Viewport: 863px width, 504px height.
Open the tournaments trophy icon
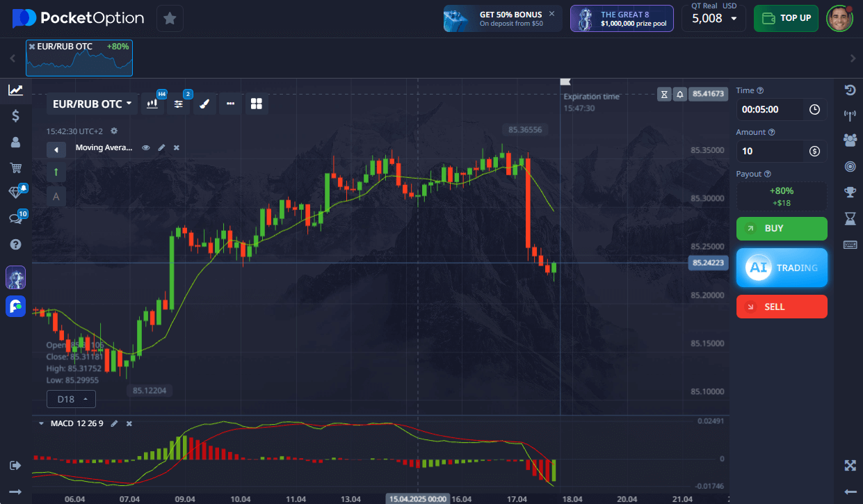[849, 192]
